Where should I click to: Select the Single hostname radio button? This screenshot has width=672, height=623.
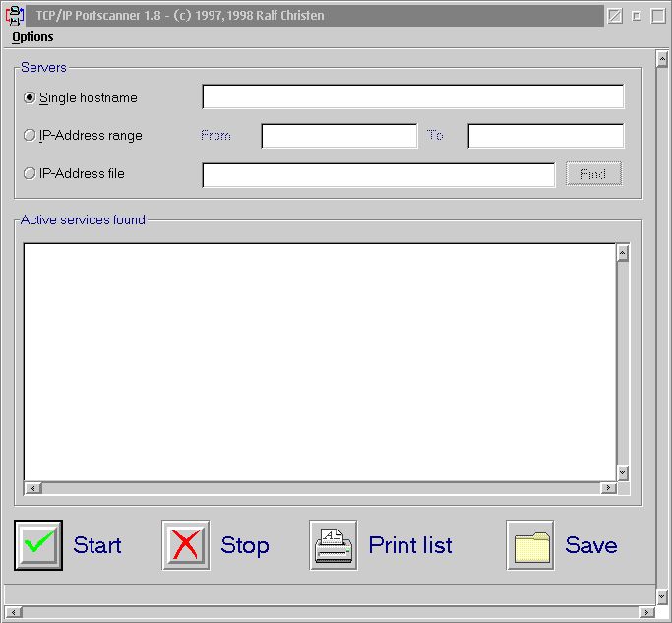(30, 98)
